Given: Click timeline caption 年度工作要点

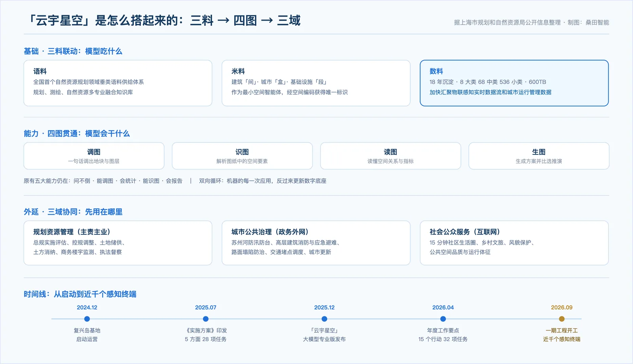Looking at the screenshot, I should pos(443,330).
